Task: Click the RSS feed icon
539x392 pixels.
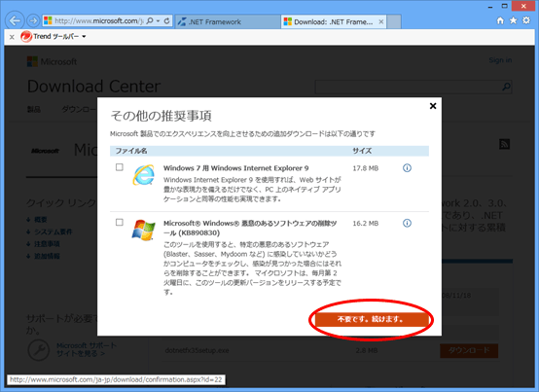Action: pos(504,144)
